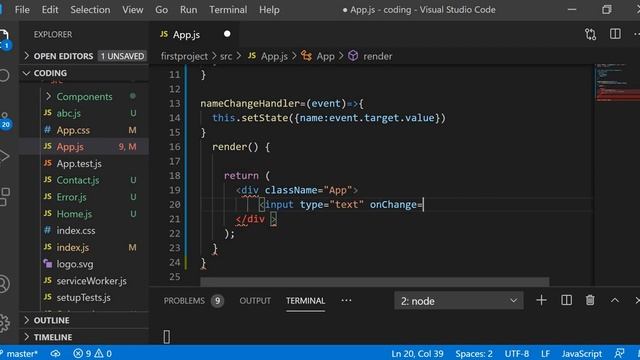Viewport: 640px width, 360px height.
Task: Open the Run and Debug view icon
Action: click(x=4, y=156)
